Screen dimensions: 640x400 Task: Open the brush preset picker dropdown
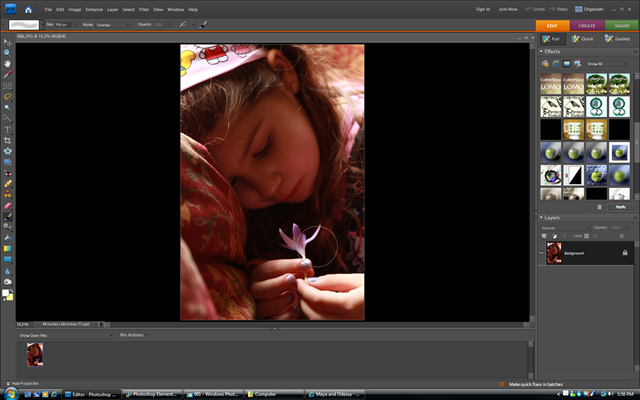click(42, 24)
